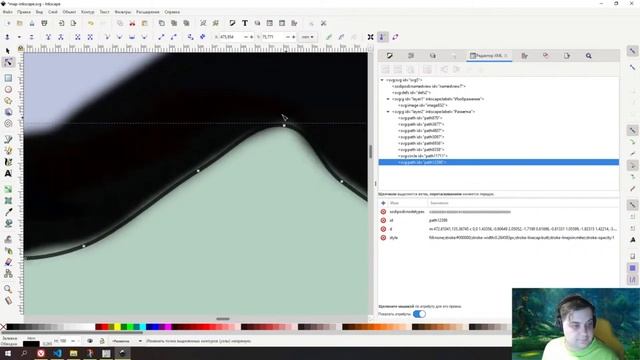Open the mm units dropdown
640x360 pixels.
307,37
